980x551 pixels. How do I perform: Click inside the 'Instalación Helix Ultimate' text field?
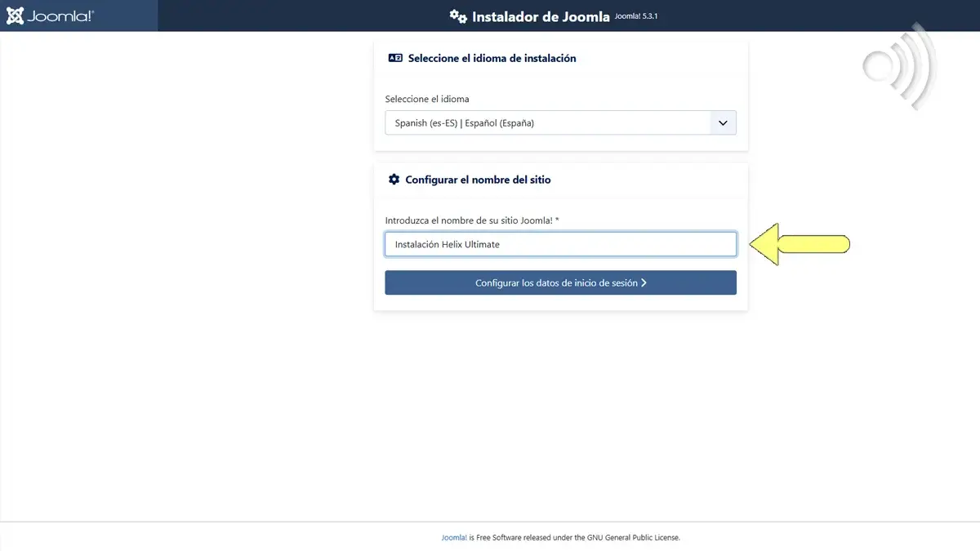click(x=560, y=243)
